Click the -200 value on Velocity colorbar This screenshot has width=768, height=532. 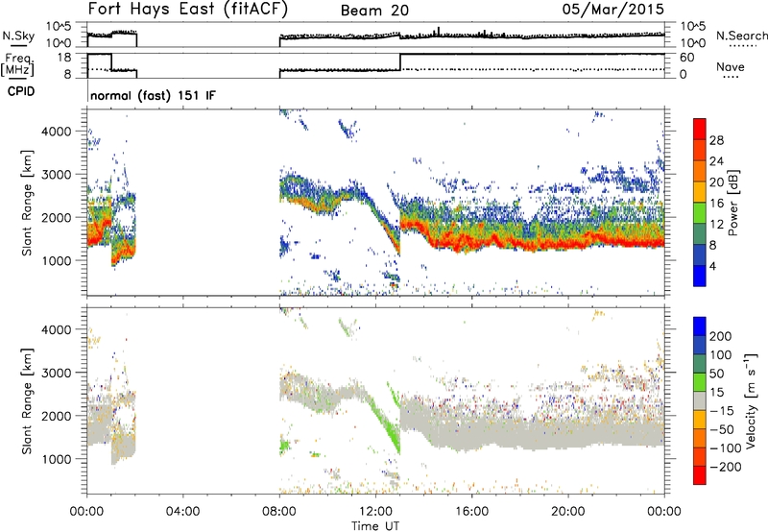tap(726, 467)
